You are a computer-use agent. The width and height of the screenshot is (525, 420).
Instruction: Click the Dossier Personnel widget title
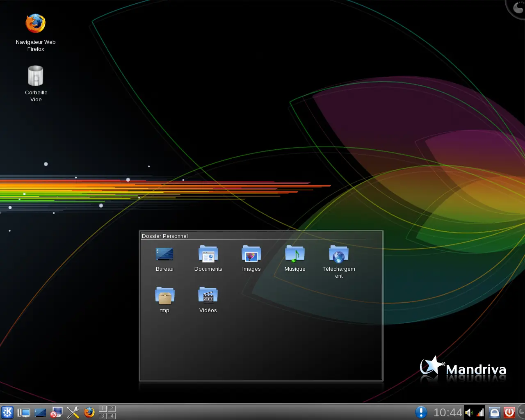(164, 236)
